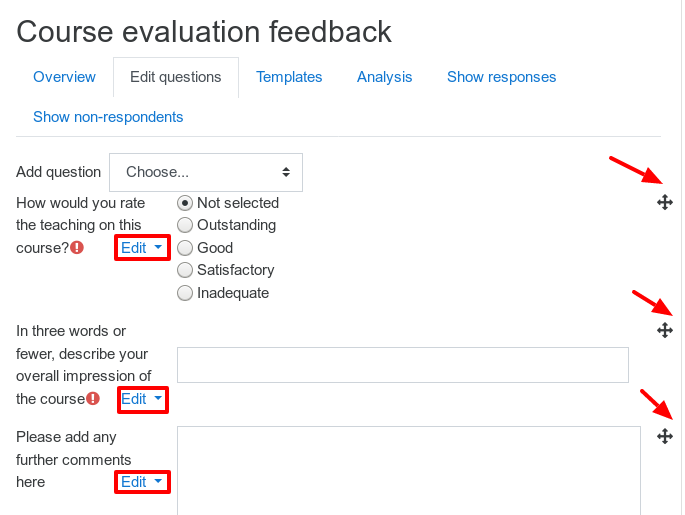Pick the 'Satisfactory' radio button
Screen dimensions: 685x515
point(185,270)
